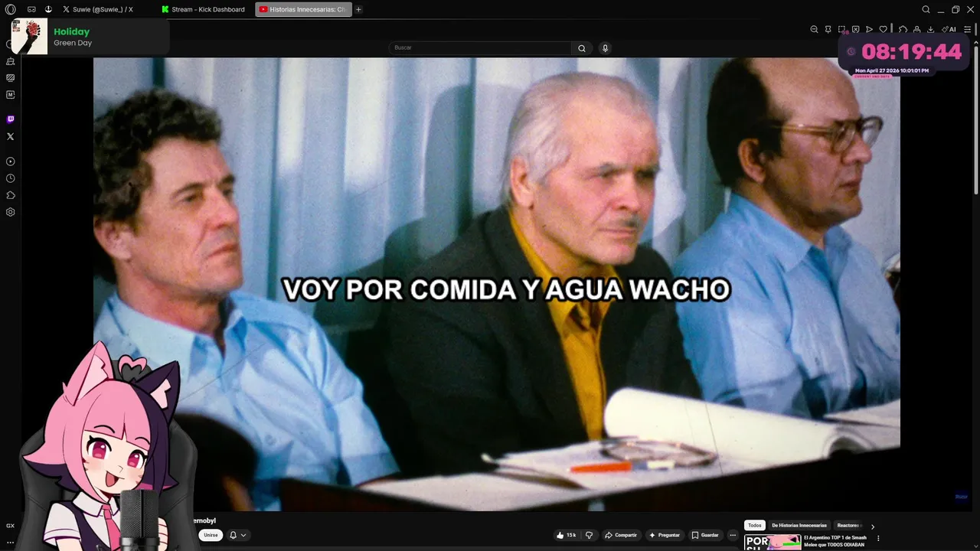Like the video with 15 k thumbs up

tap(567, 535)
